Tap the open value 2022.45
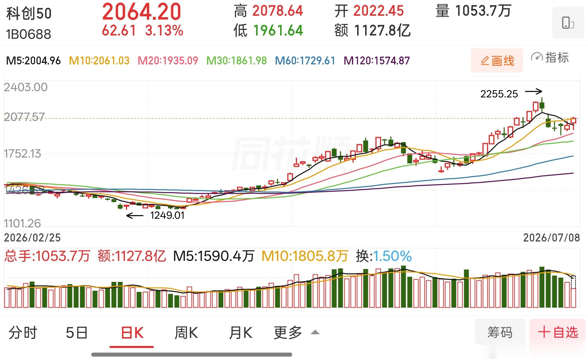 pos(378,11)
